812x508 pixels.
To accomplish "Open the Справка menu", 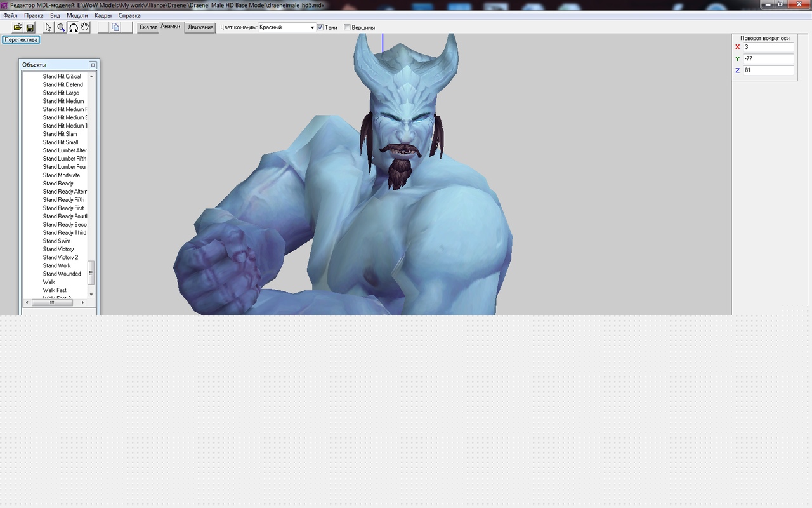I will 129,15.
